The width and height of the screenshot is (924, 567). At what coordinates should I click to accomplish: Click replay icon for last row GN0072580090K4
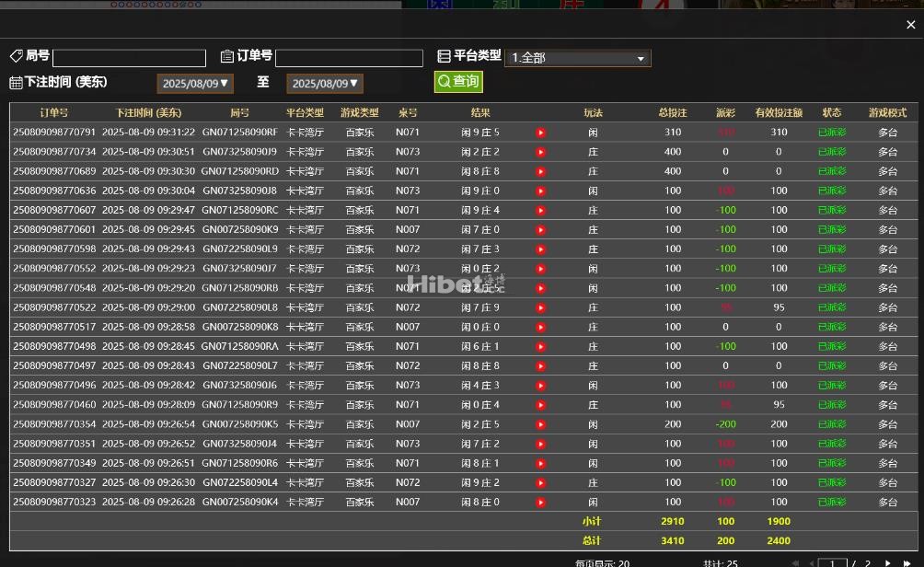point(541,503)
